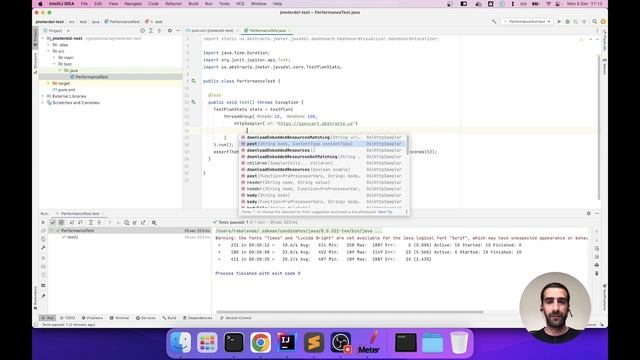Expand Scratches and Consoles node
This screenshot has width=640, height=360.
pyautogui.click(x=43, y=103)
